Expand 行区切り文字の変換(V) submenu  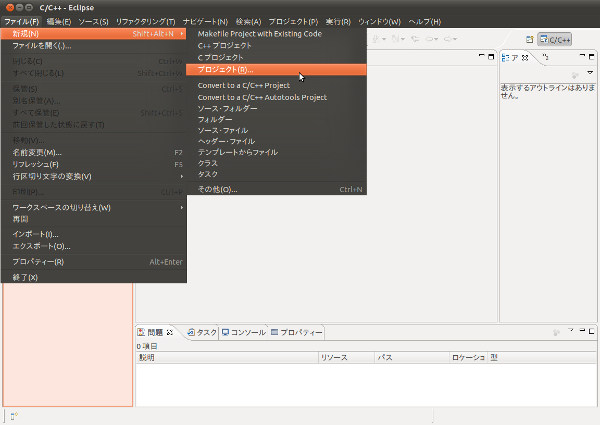pos(93,176)
